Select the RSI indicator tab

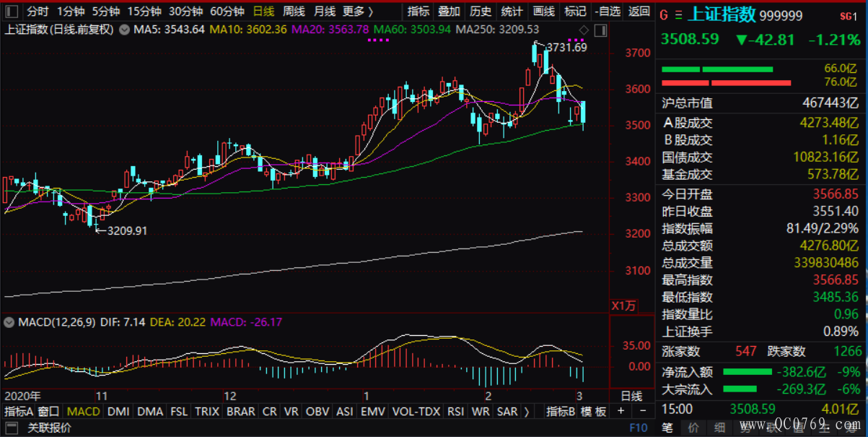(x=455, y=411)
